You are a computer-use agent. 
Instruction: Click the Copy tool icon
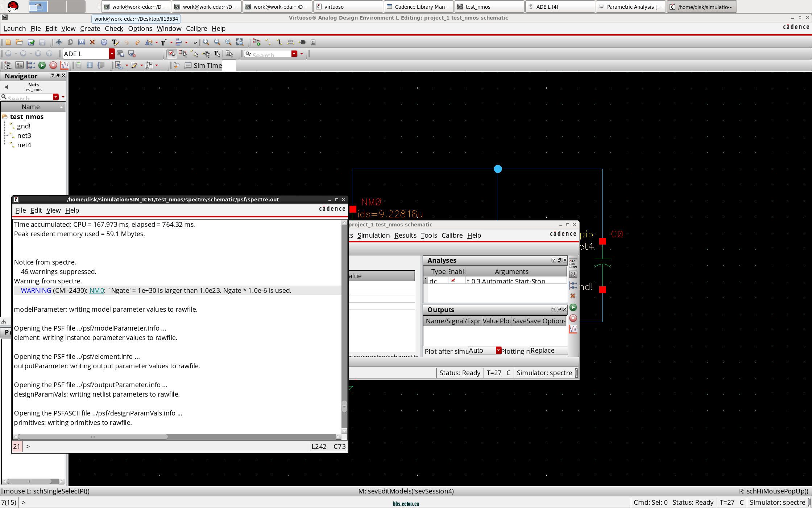70,42
